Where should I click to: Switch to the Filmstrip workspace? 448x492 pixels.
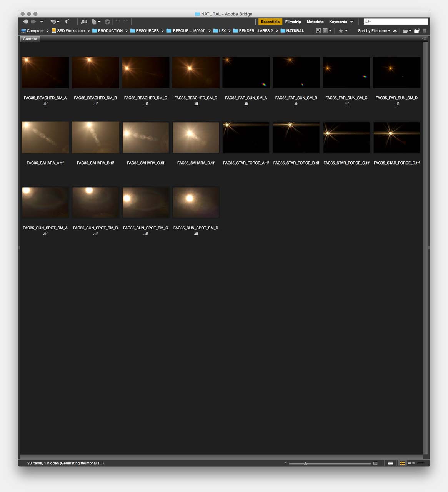coord(293,22)
